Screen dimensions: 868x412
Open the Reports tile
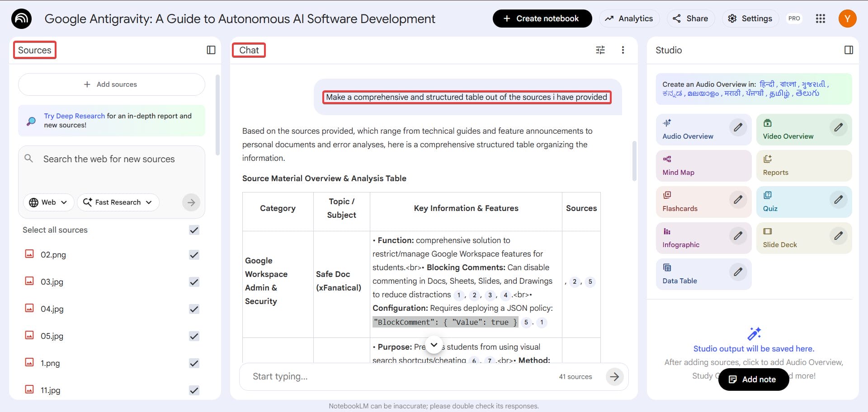click(804, 165)
